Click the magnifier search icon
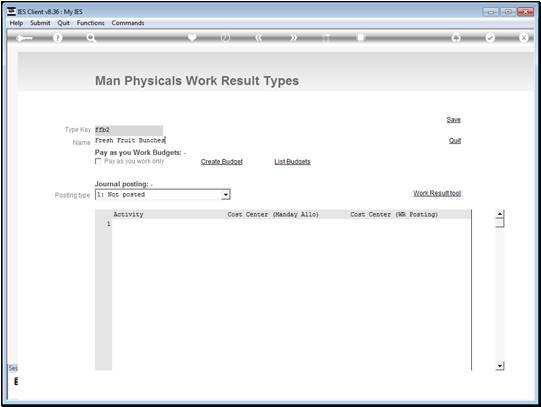Image resolution: width=541 pixels, height=407 pixels. click(x=91, y=38)
